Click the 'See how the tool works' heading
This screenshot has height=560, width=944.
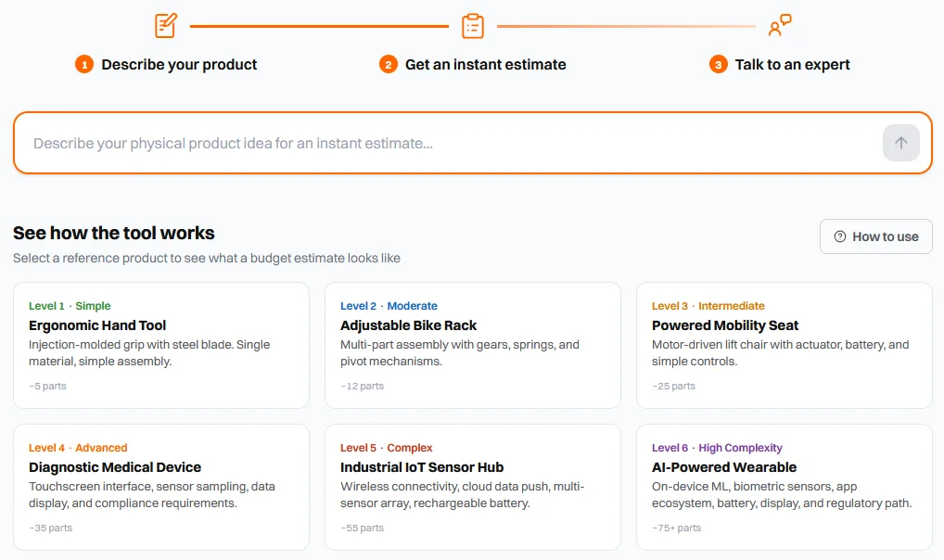[114, 233]
